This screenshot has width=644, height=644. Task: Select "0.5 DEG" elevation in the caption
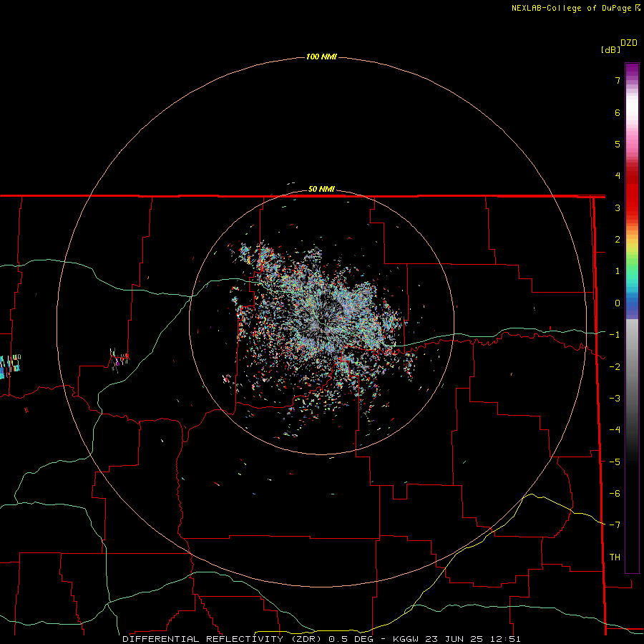[x=351, y=639]
